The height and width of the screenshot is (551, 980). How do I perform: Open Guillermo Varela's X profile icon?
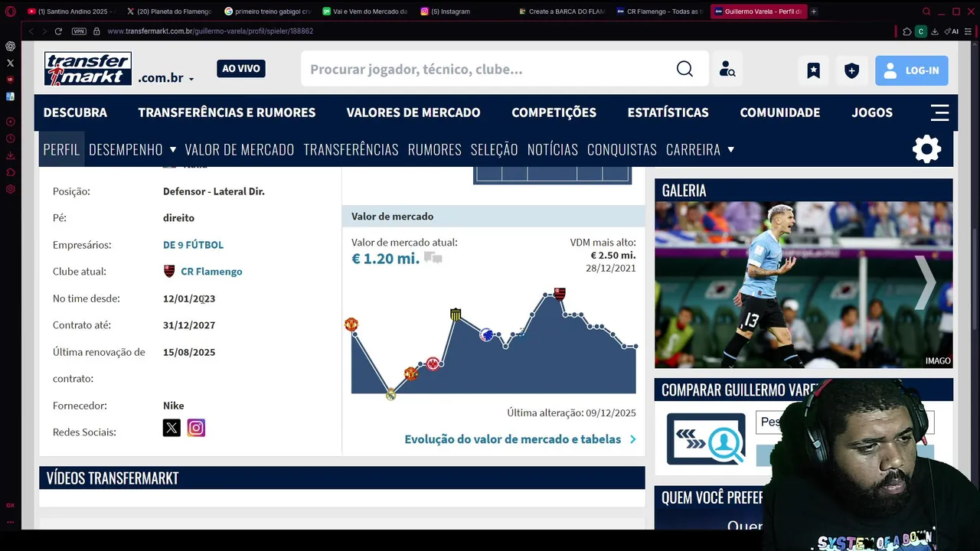pyautogui.click(x=171, y=428)
